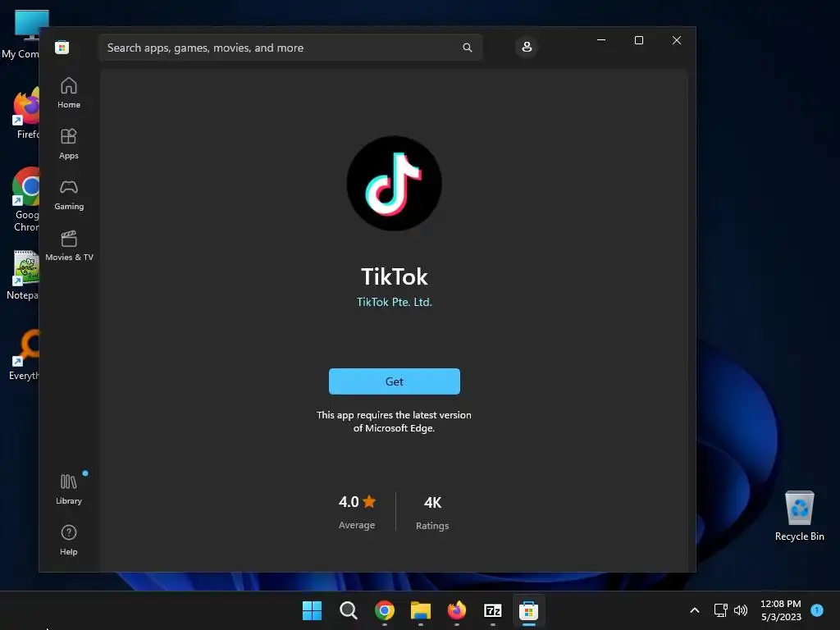
Task: Click the network icon in system tray
Action: [x=720, y=610]
